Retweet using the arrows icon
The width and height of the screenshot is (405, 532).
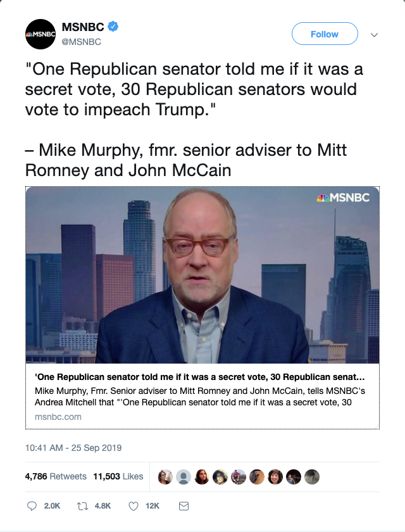pos(82,506)
